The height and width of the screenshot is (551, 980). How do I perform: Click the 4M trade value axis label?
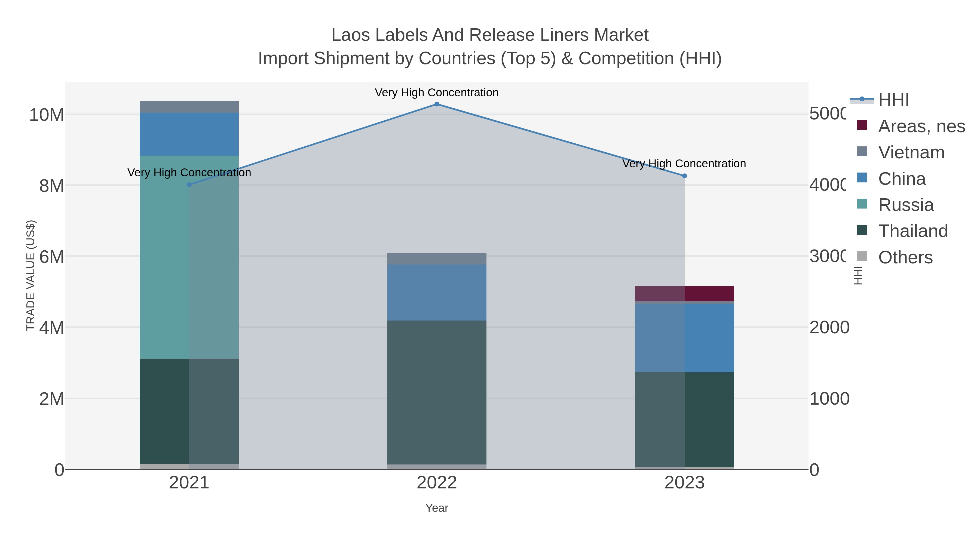pyautogui.click(x=51, y=328)
